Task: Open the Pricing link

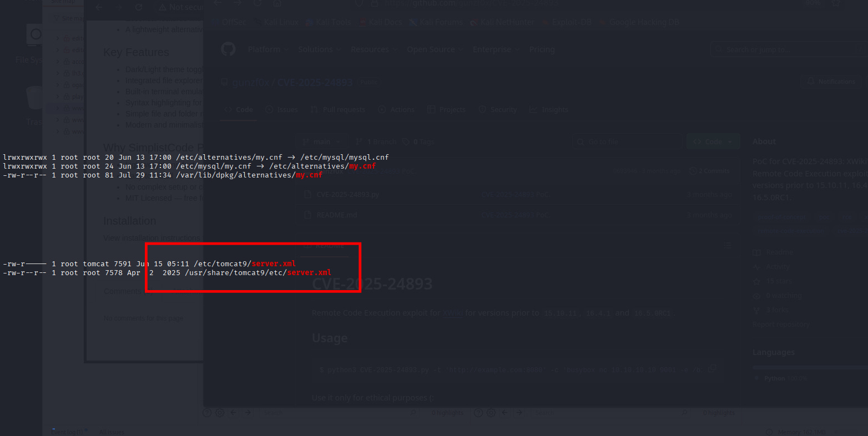Action: pos(542,49)
